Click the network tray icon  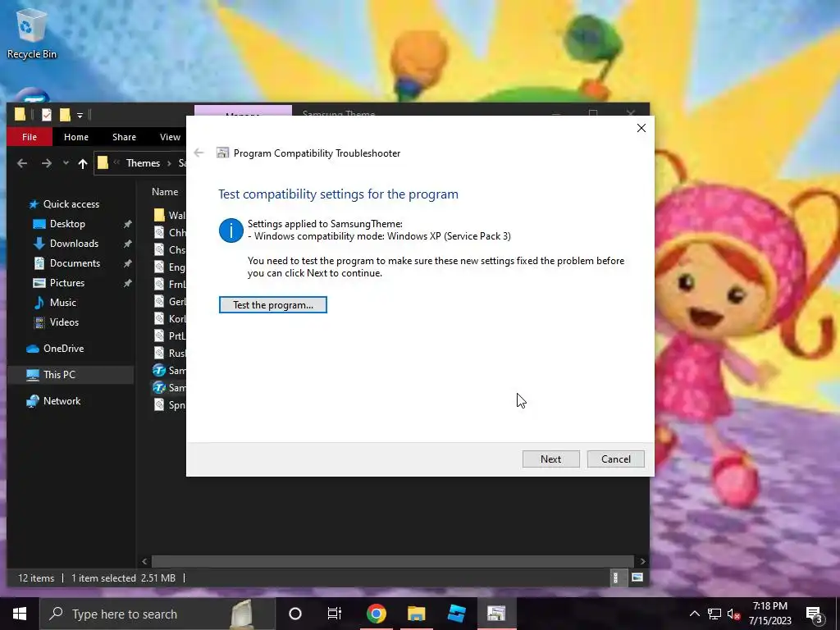[x=714, y=614]
